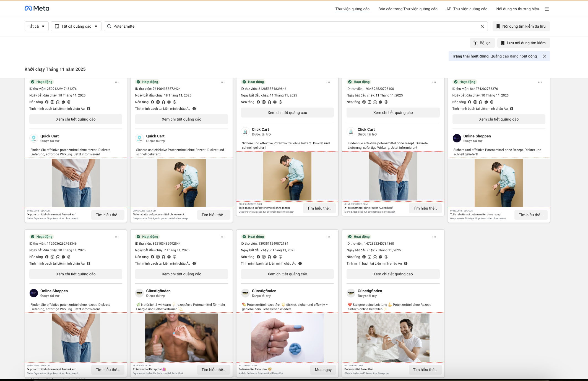Click EU transparency info icon on ad 761904353572424

[x=194, y=109]
